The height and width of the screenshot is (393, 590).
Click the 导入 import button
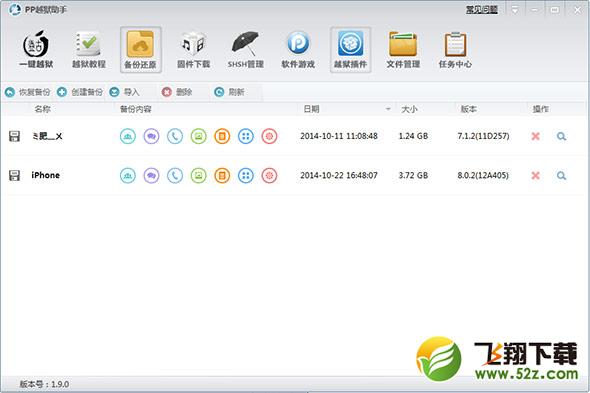coord(125,92)
